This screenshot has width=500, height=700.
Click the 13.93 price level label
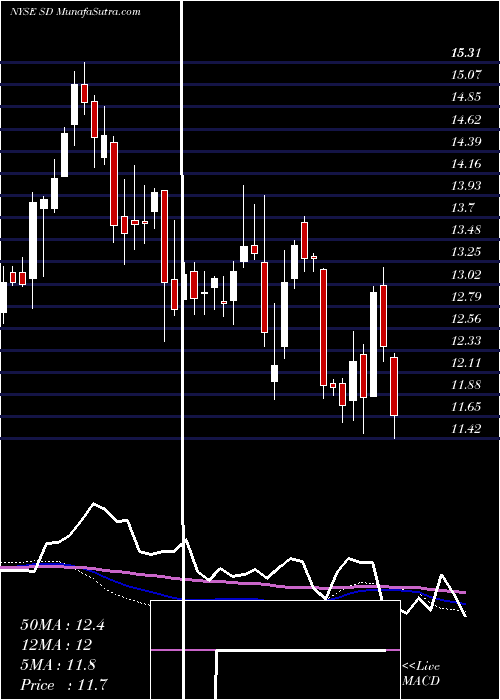[x=466, y=186]
